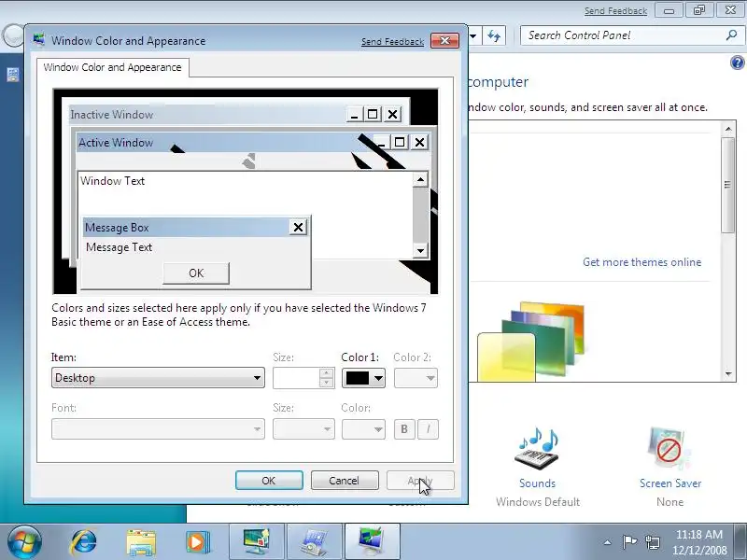Click the network icon in the system tray
The image size is (747, 560).
point(652,542)
